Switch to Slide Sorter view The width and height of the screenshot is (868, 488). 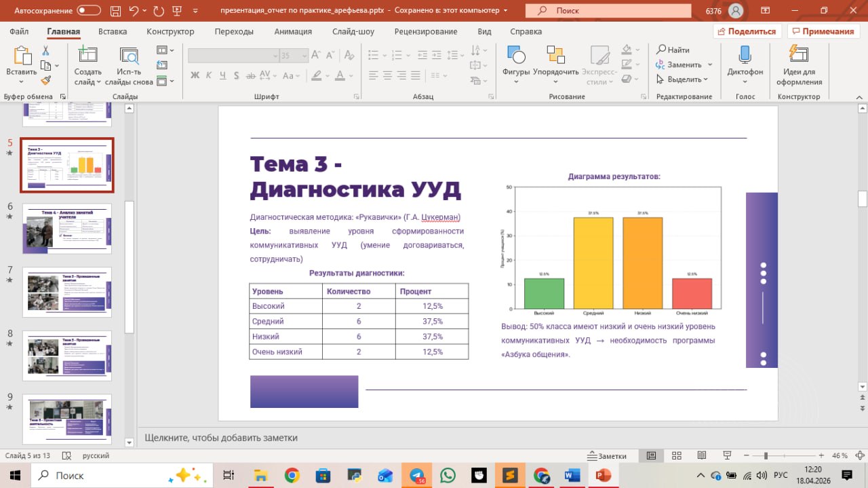tap(676, 455)
